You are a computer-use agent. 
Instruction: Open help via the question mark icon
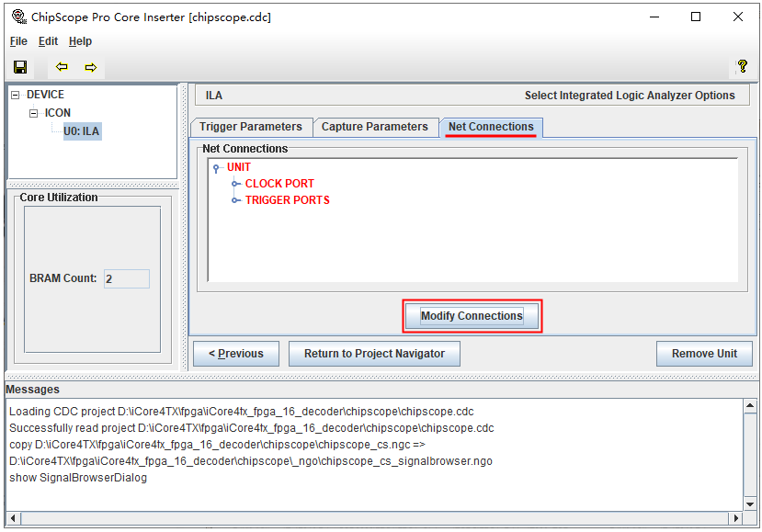pyautogui.click(x=743, y=67)
